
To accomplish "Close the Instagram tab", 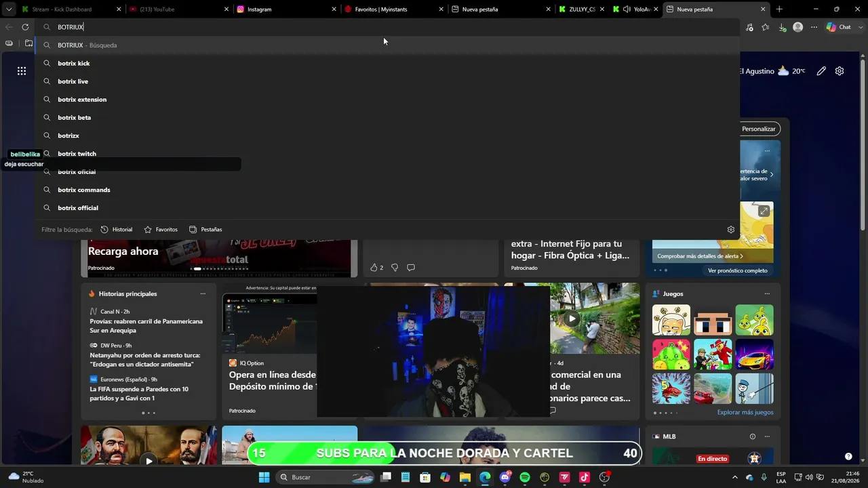I will point(334,9).
